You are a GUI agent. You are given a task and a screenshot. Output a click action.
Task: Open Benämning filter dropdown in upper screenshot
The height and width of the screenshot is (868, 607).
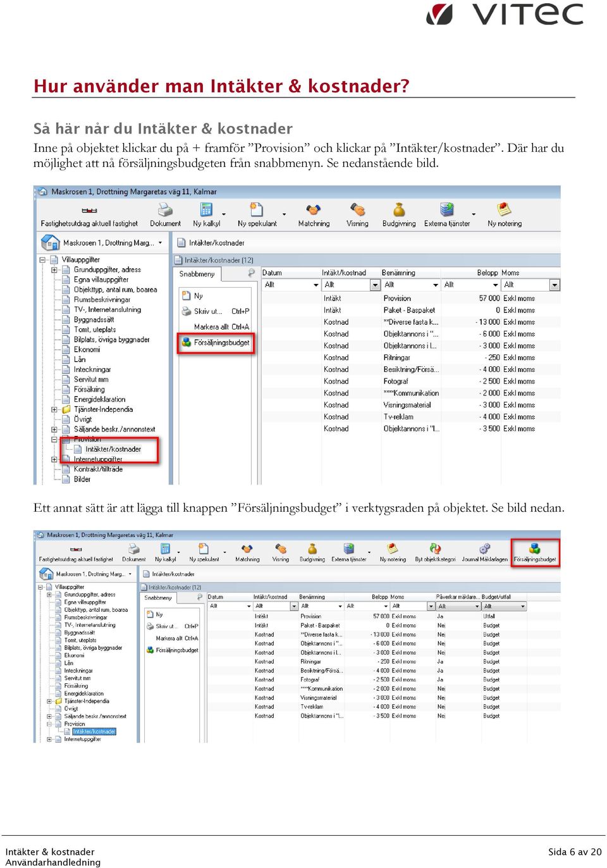coord(436,285)
